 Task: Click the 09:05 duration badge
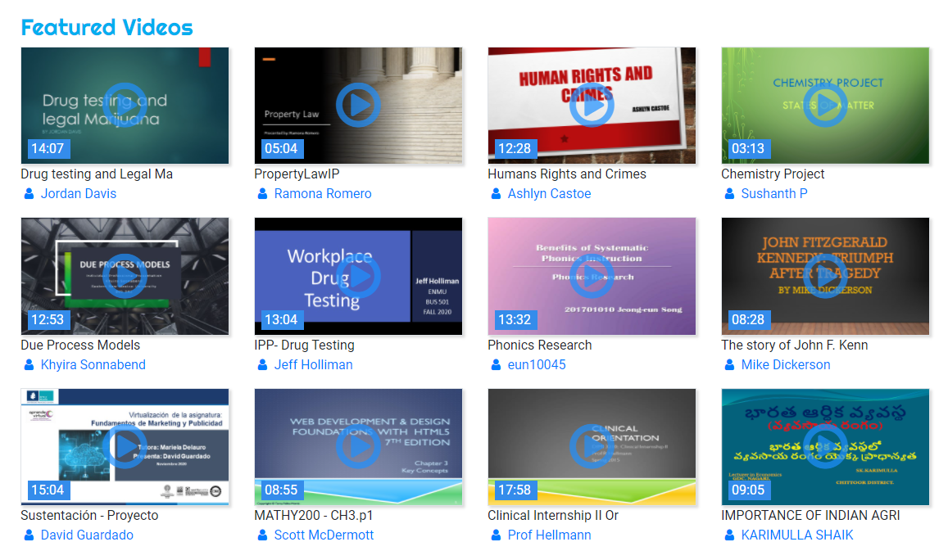coord(748,490)
